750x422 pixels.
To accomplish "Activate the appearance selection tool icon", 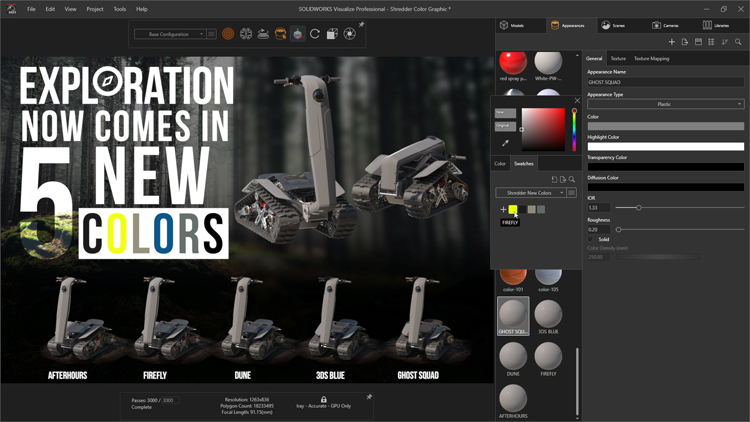I will coord(280,34).
